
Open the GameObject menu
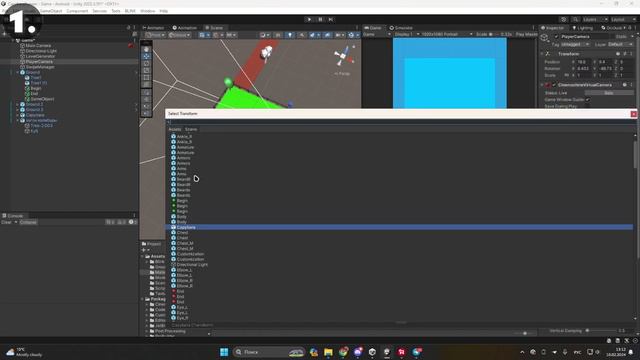[51, 11]
